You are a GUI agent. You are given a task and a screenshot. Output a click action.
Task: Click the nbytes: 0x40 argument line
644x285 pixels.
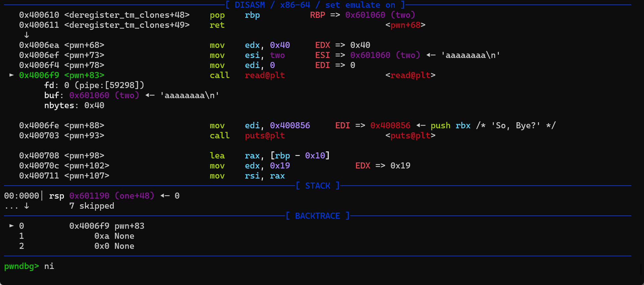[x=74, y=105]
